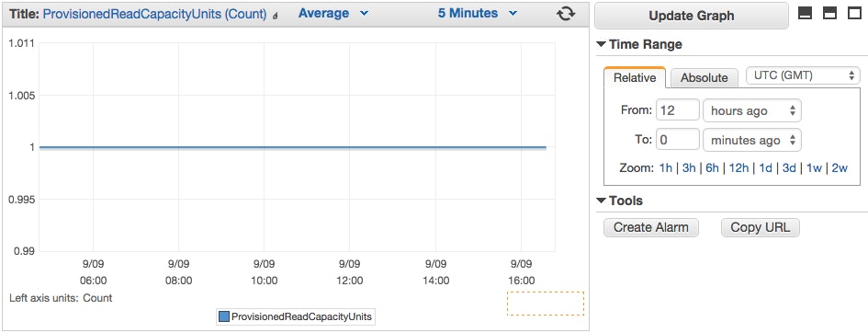Click the Create Alarm button
This screenshot has width=868, height=333.
[x=651, y=227]
